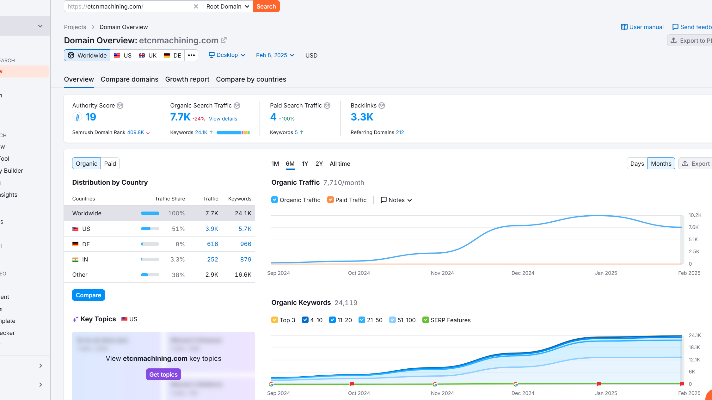
Task: Switch to the Overview tab
Action: [79, 79]
